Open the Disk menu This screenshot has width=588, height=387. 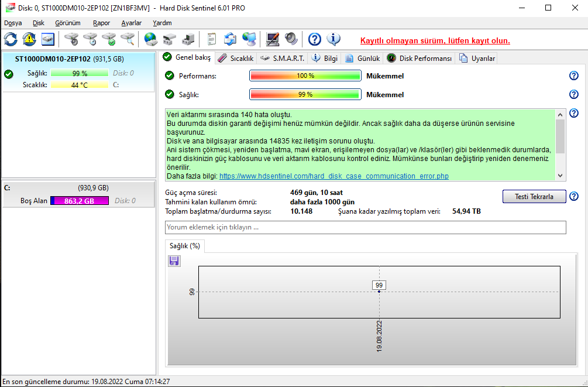point(39,23)
